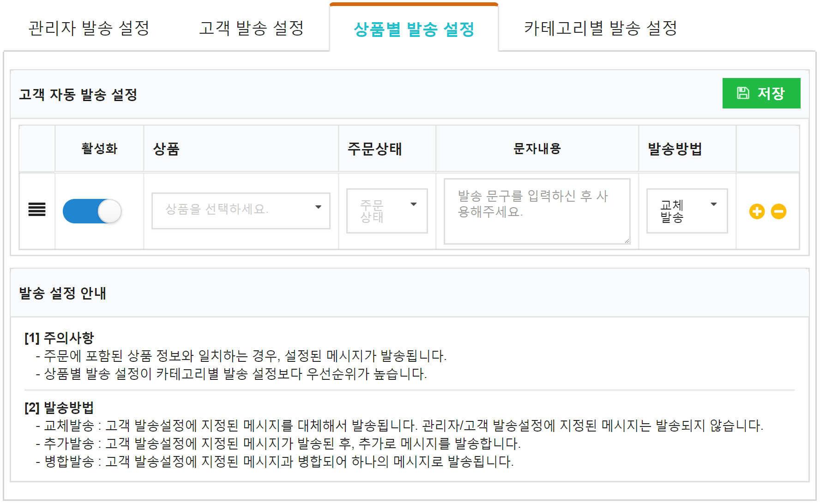
Task: Click the 추가발송 description line
Action: (278, 443)
